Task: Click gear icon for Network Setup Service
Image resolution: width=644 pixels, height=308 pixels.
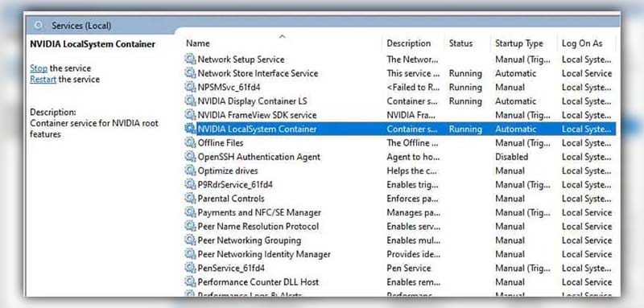Action: click(190, 60)
